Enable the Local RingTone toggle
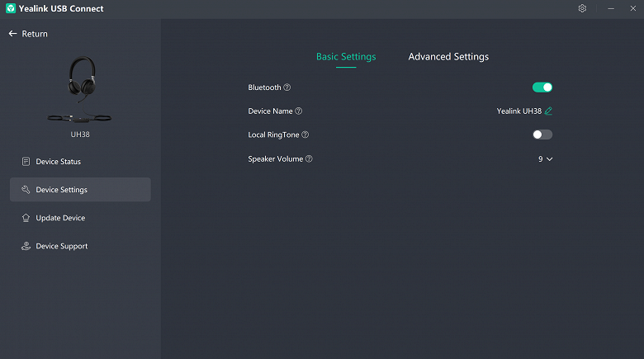This screenshot has width=644, height=359. coord(542,135)
